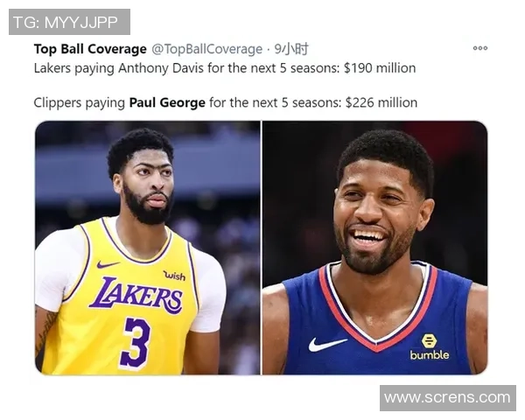Open the left photo of the Lakers player
Image resolution: width=525 pixels, height=420 pixels.
[x=148, y=248]
